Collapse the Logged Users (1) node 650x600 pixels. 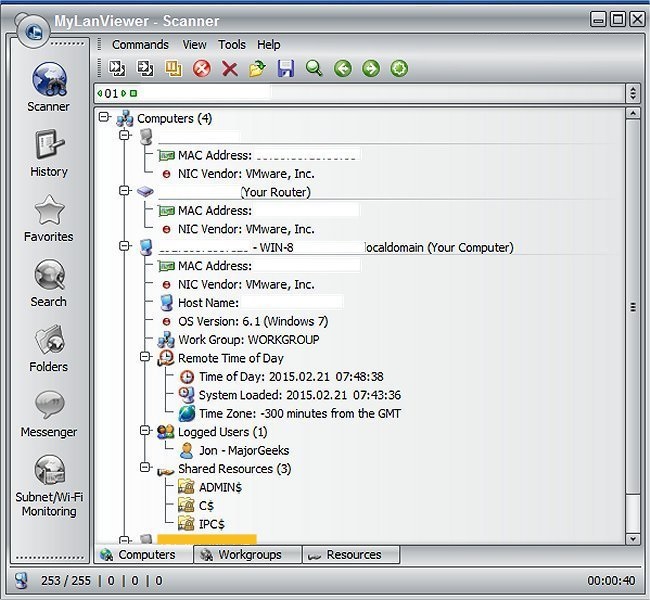(x=145, y=432)
